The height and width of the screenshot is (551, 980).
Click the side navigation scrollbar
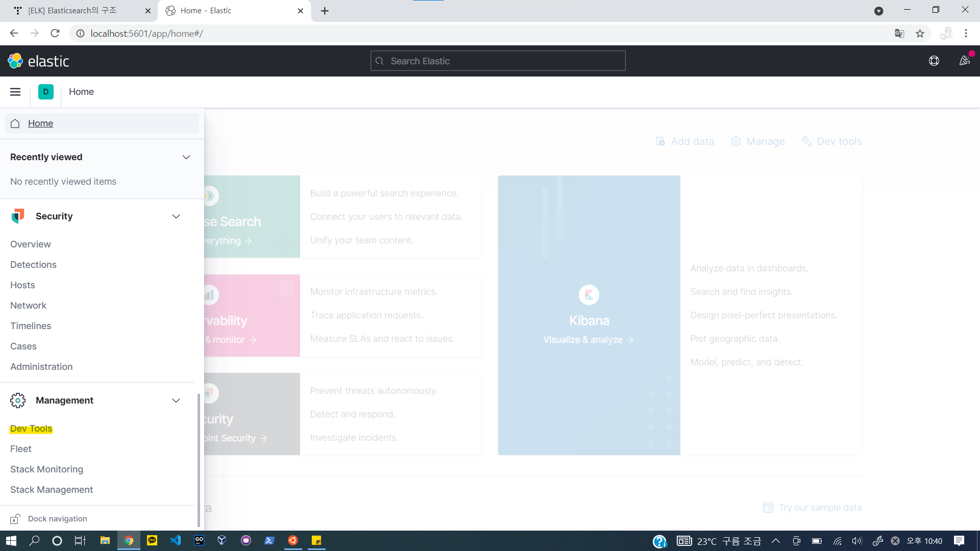[x=199, y=459]
